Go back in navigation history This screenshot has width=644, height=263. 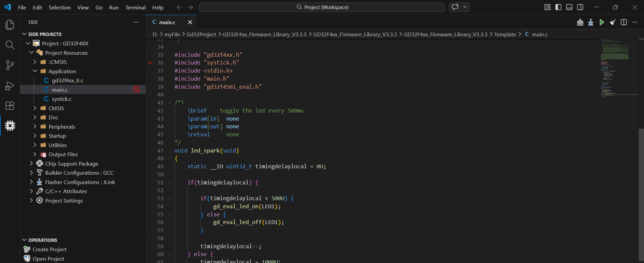[179, 7]
